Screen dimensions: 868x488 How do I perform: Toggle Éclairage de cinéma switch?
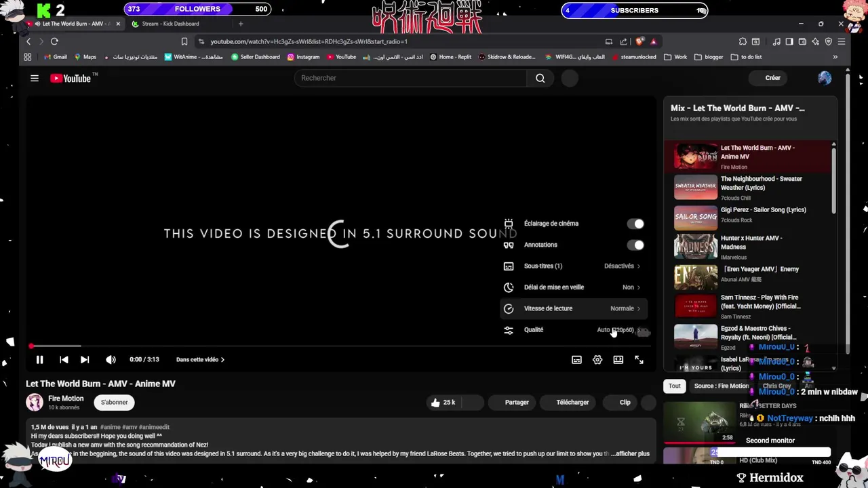tap(635, 224)
